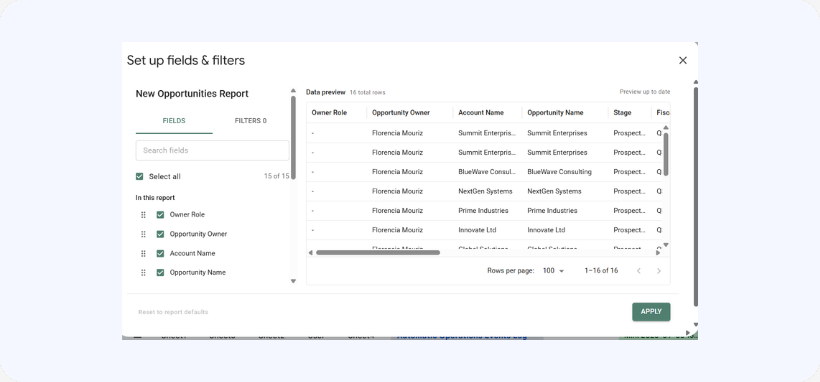Click the fields list vertical scrollbar thumb

point(293,138)
